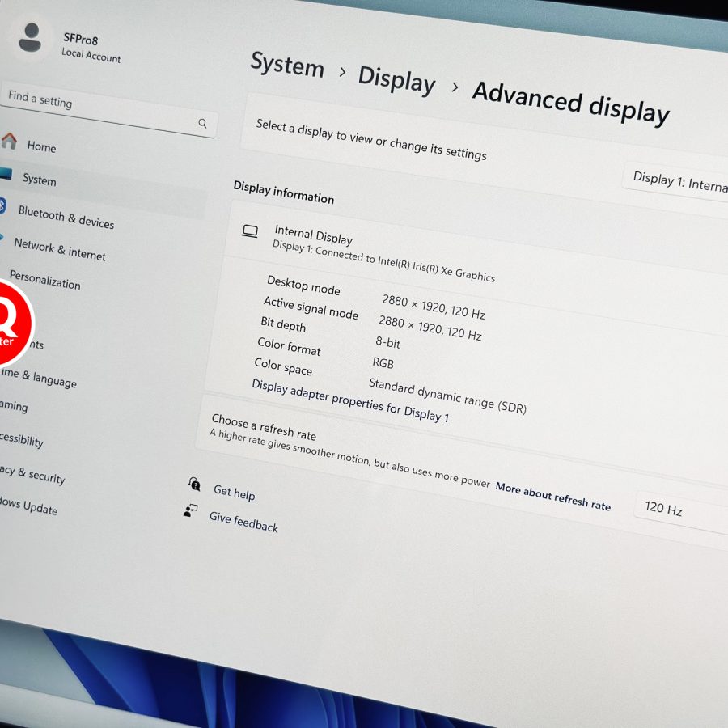
Task: Select System in the sidebar
Action: [x=40, y=180]
